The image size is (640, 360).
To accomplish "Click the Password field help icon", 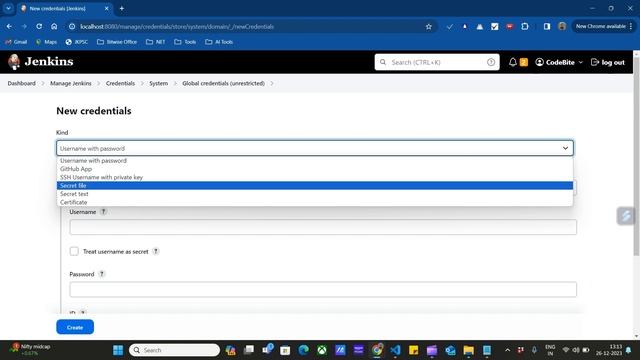I will [x=102, y=274].
